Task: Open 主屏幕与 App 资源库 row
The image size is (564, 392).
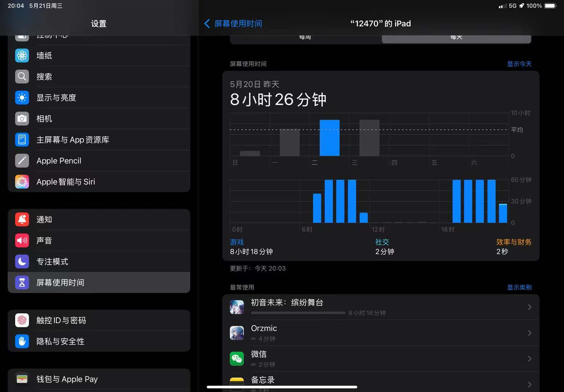Action: coord(99,140)
